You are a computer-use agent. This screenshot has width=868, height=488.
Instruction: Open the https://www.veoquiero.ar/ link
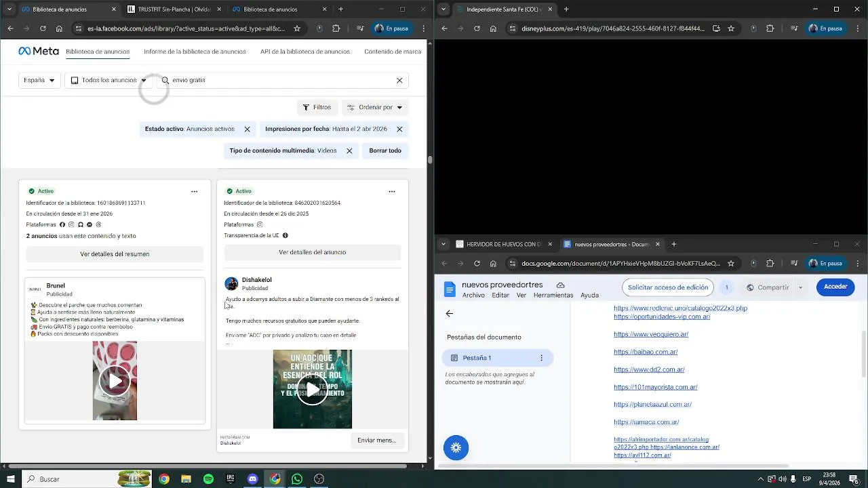[x=651, y=334]
